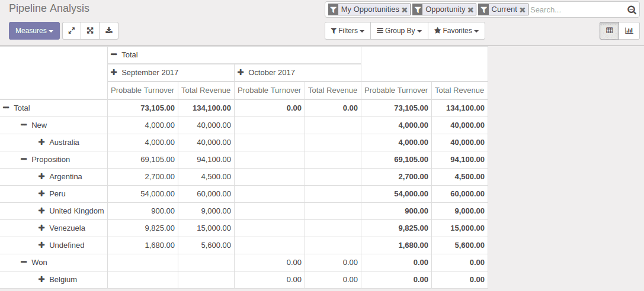
Task: Open the Measures dropdown
Action: point(34,31)
